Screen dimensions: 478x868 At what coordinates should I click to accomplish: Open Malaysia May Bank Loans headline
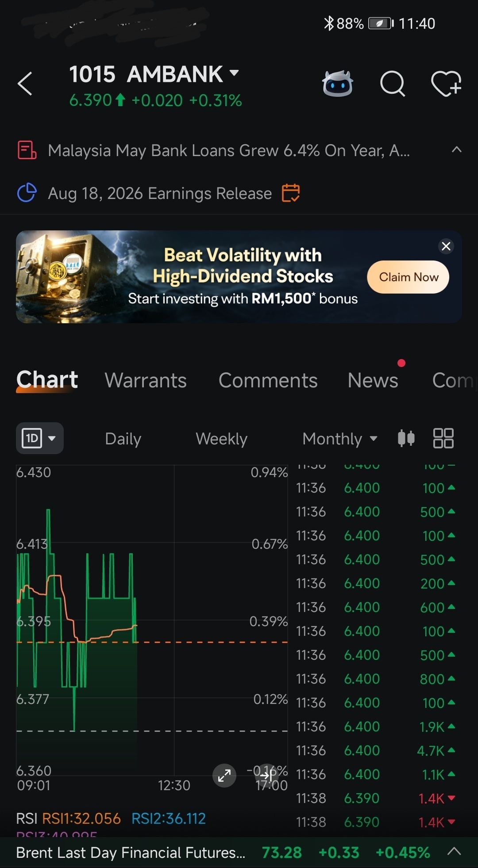[x=229, y=150]
